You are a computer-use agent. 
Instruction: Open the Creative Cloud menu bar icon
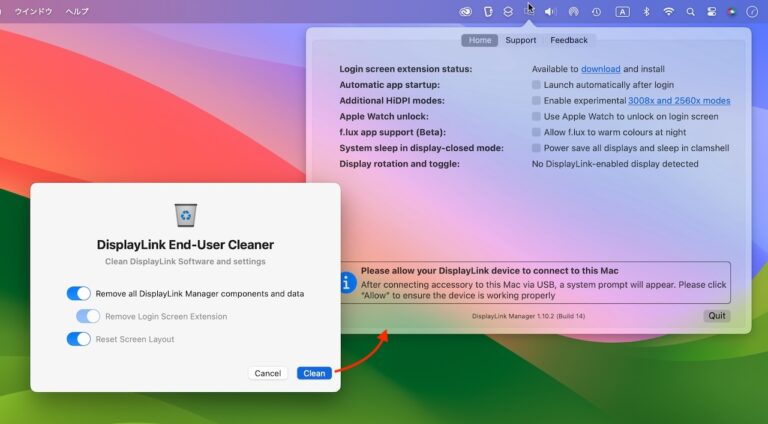tap(465, 12)
